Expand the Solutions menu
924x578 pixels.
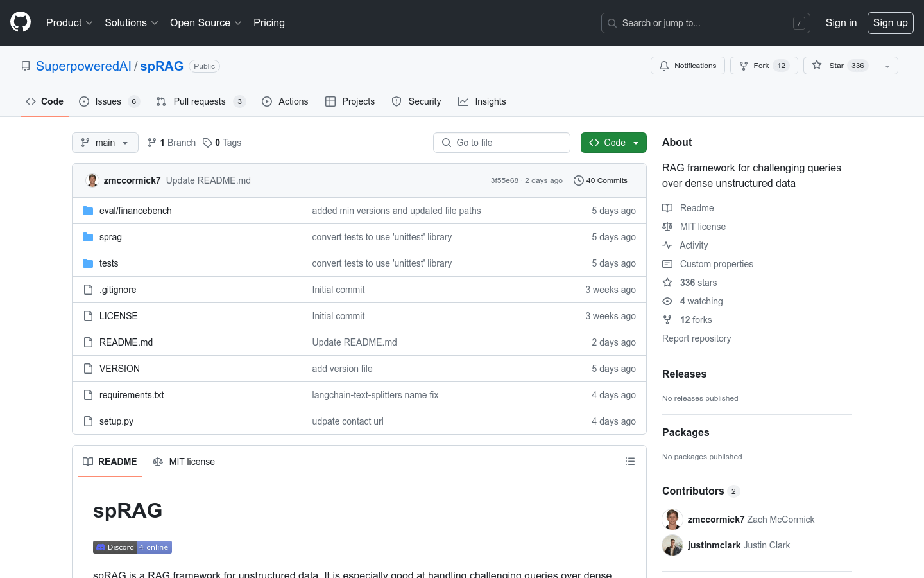[131, 22]
